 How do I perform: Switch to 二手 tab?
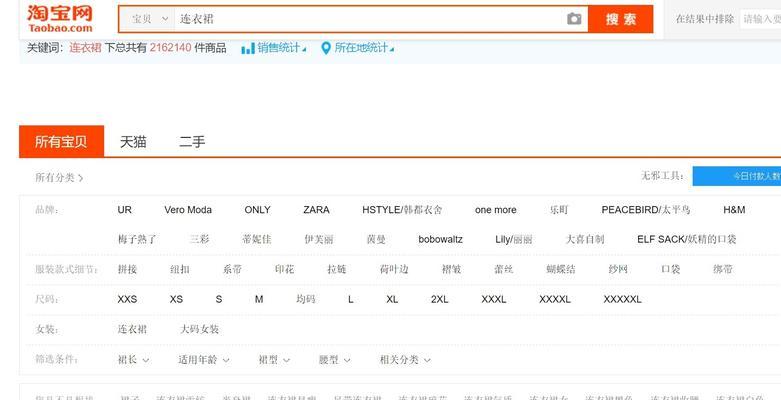pyautogui.click(x=192, y=141)
